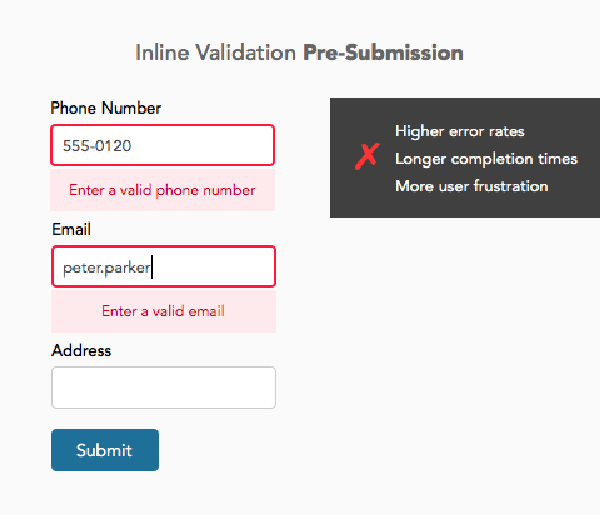Click the 'Longer completion times' text

pyautogui.click(x=486, y=159)
